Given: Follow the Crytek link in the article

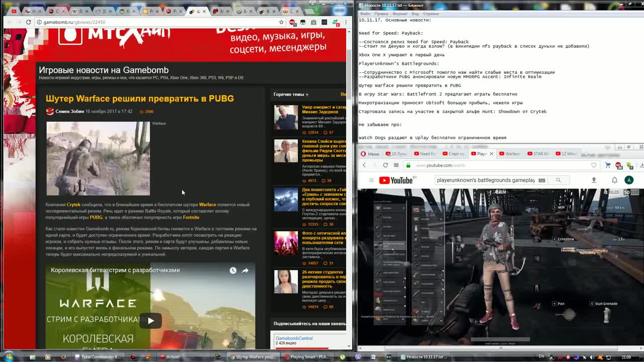Looking at the screenshot, I should pos(73,205).
